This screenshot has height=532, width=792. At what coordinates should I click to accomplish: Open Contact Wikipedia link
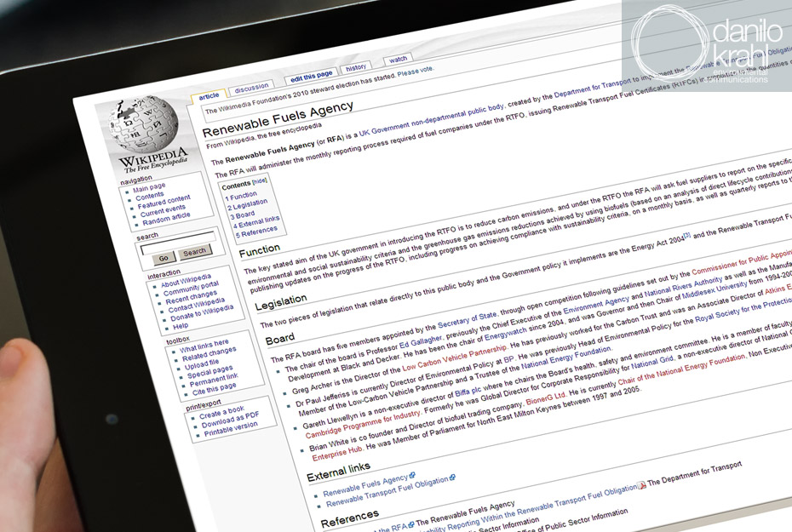tap(197, 305)
